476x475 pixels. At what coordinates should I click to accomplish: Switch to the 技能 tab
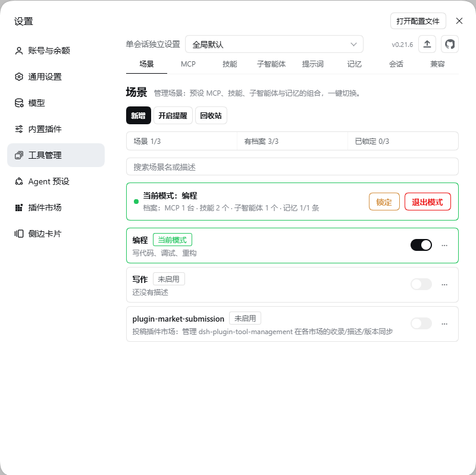click(230, 64)
